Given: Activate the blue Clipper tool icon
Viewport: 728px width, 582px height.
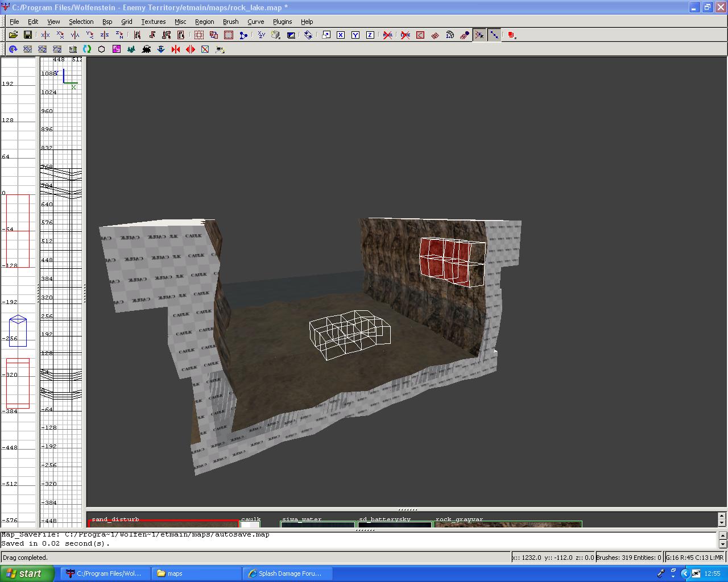Looking at the screenshot, I should (x=243, y=35).
